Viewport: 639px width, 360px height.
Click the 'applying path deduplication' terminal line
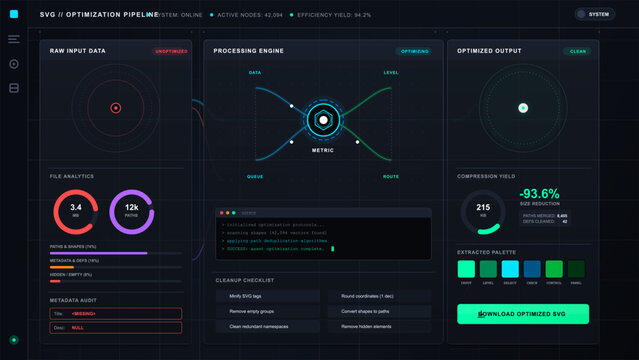pyautogui.click(x=275, y=241)
